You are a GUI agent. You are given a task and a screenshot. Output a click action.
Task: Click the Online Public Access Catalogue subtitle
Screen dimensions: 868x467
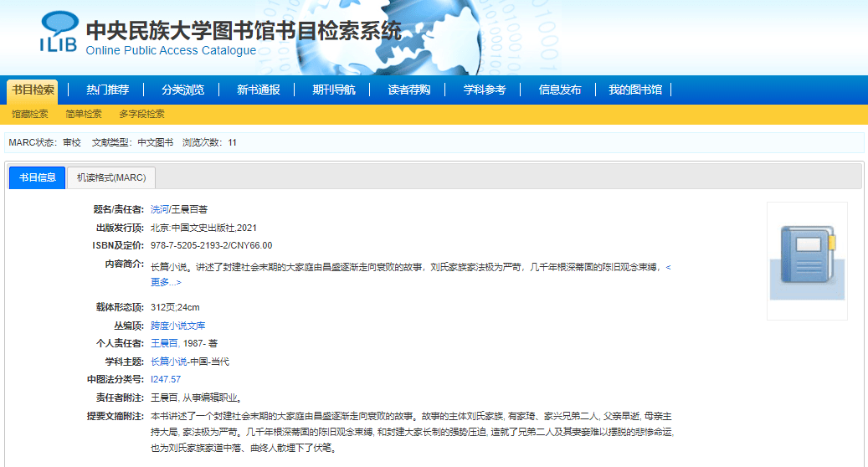tap(171, 50)
